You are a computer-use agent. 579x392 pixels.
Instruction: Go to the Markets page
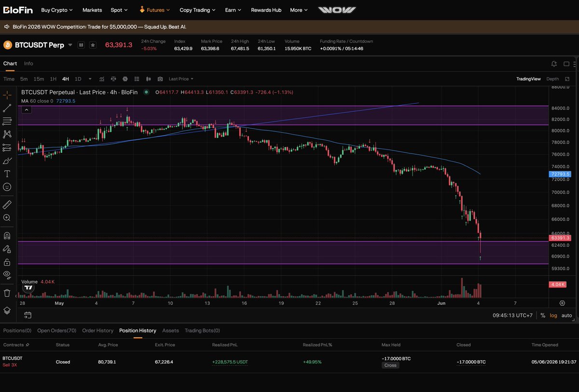coord(92,10)
